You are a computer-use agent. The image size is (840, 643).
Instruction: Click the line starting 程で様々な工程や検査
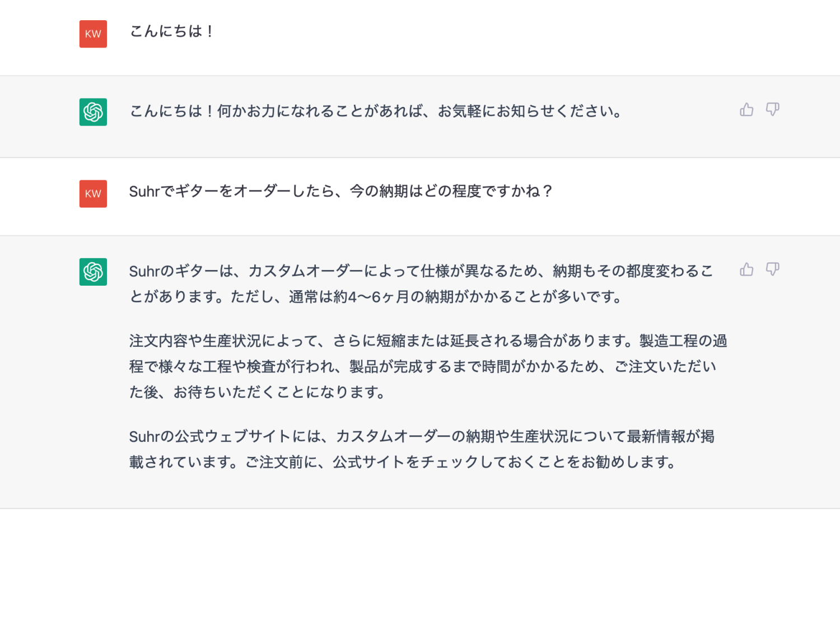click(422, 366)
